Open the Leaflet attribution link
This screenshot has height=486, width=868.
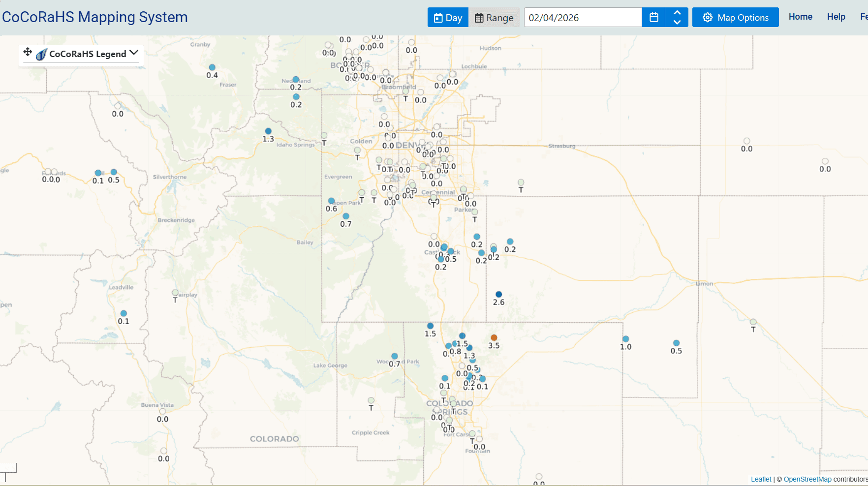tap(761, 479)
